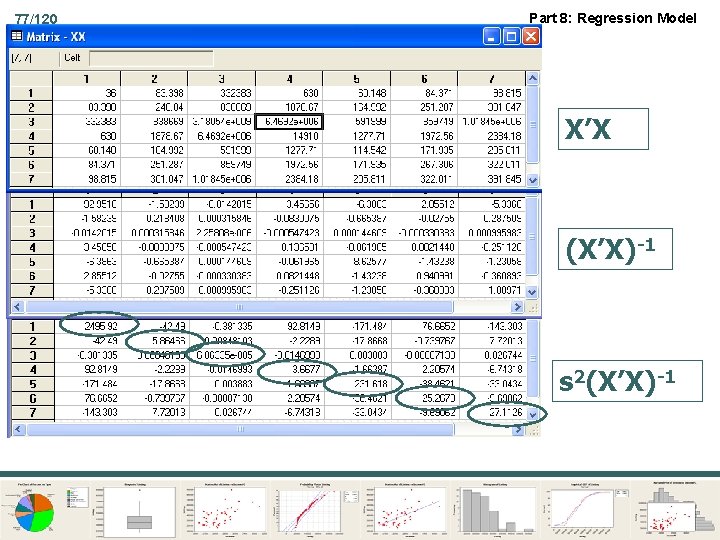The height and width of the screenshot is (540, 720).
Task: Select column header 7 of XX matrix
Action: [491, 79]
